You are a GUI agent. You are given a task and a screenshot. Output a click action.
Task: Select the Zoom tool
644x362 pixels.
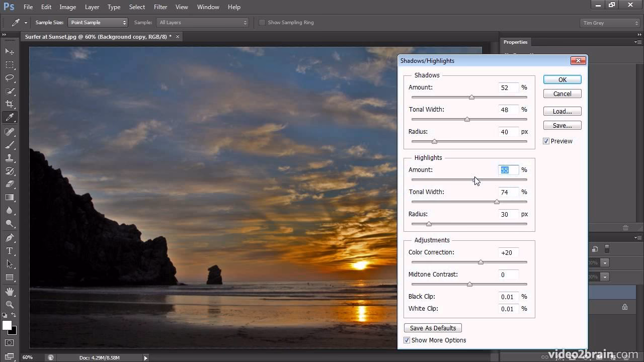(10, 305)
